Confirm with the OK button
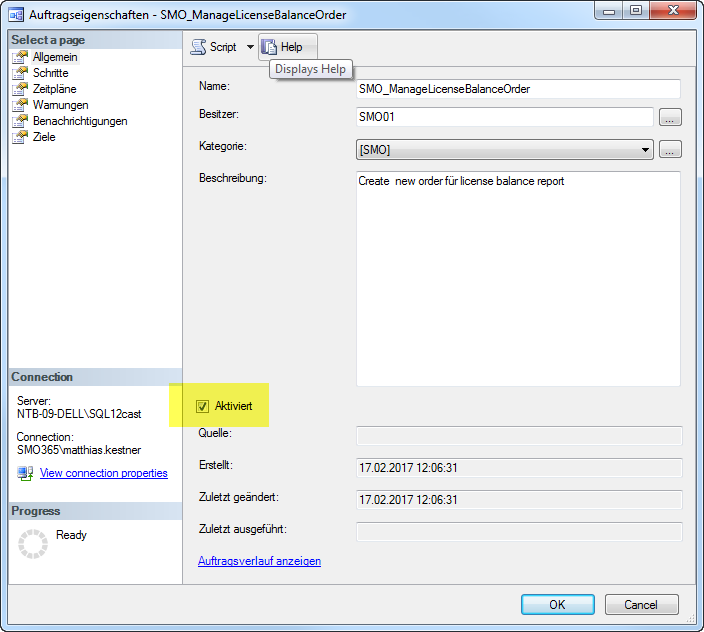704x632 pixels. click(557, 605)
